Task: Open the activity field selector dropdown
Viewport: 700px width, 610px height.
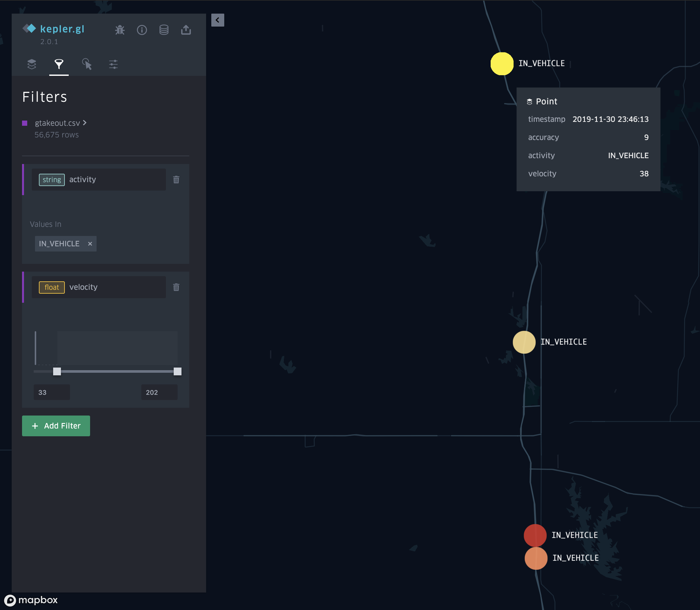Action: (x=99, y=179)
